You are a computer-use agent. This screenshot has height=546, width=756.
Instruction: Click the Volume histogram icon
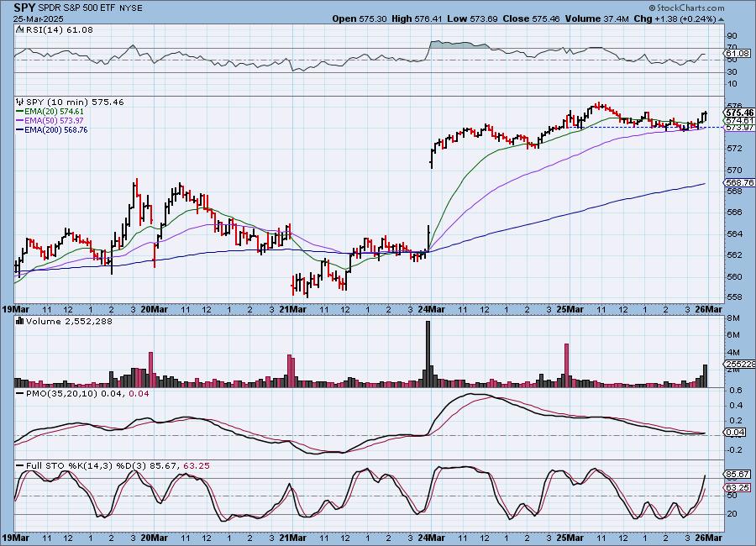click(20, 321)
